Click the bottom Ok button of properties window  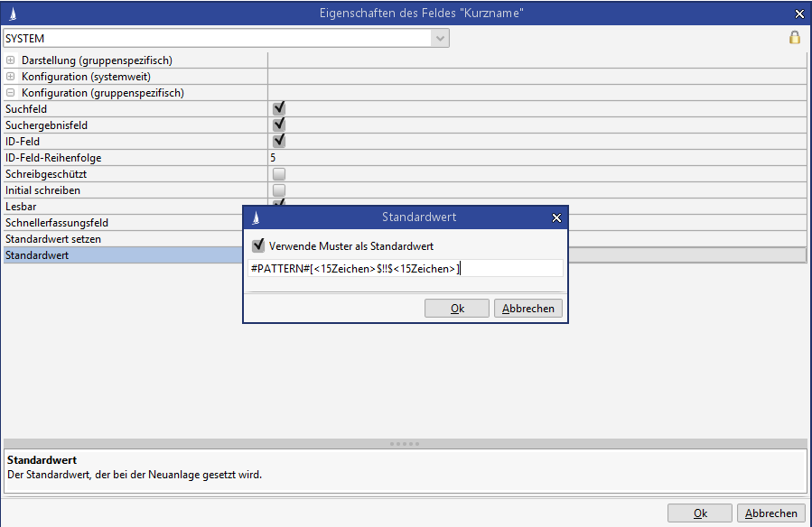click(699, 513)
